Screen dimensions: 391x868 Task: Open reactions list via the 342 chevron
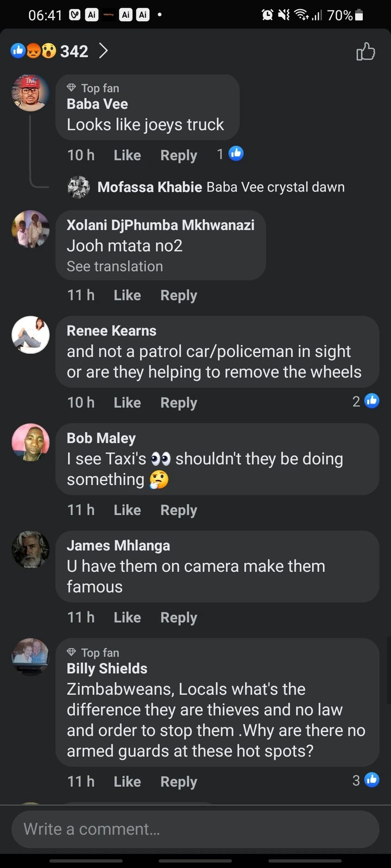[x=104, y=51]
